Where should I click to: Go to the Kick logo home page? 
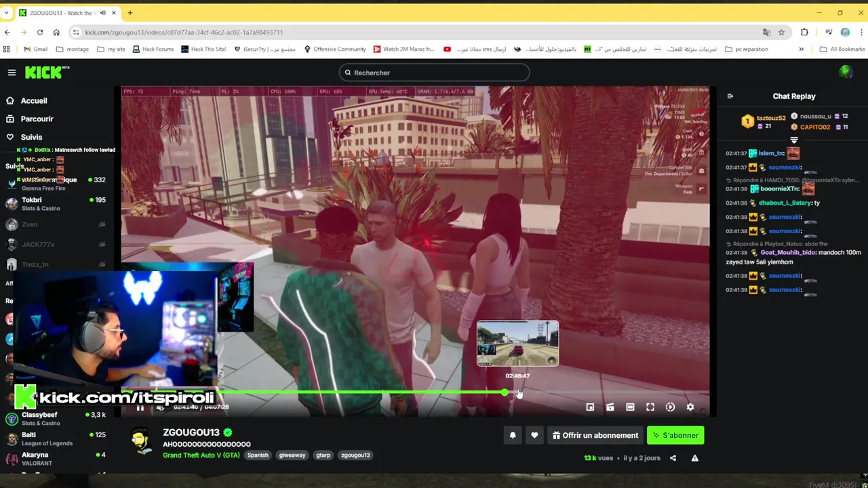(x=47, y=73)
